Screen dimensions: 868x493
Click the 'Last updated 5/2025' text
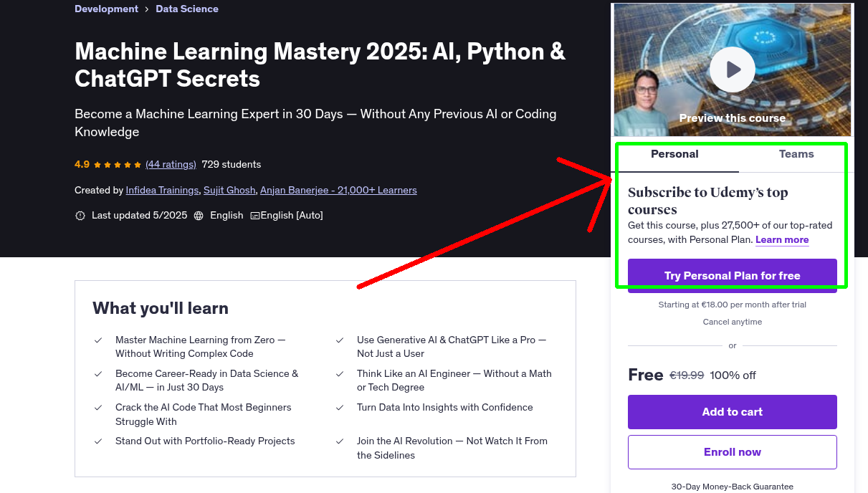138,215
